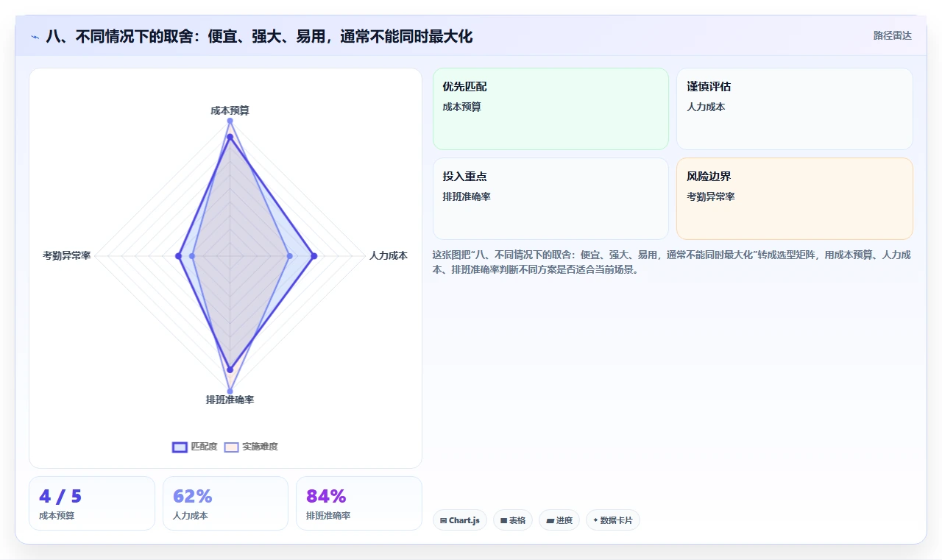Click the panel title heading text
Image resolution: width=942 pixels, height=560 pixels.
tap(259, 36)
